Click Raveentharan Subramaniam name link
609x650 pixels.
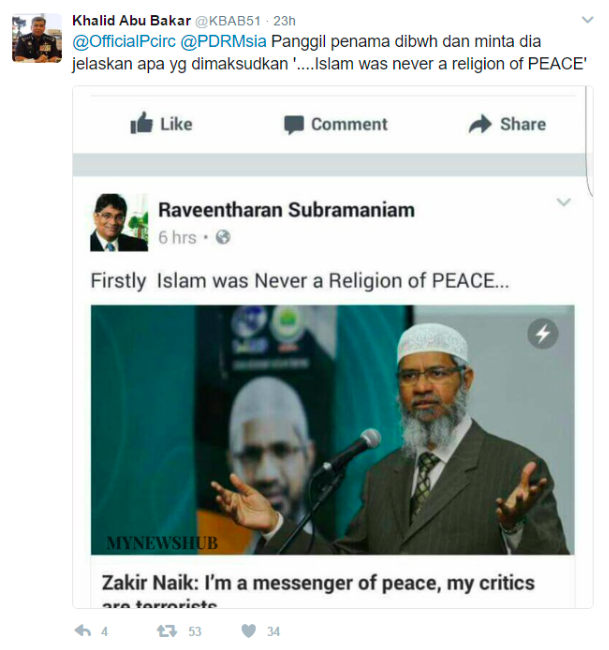[286, 210]
